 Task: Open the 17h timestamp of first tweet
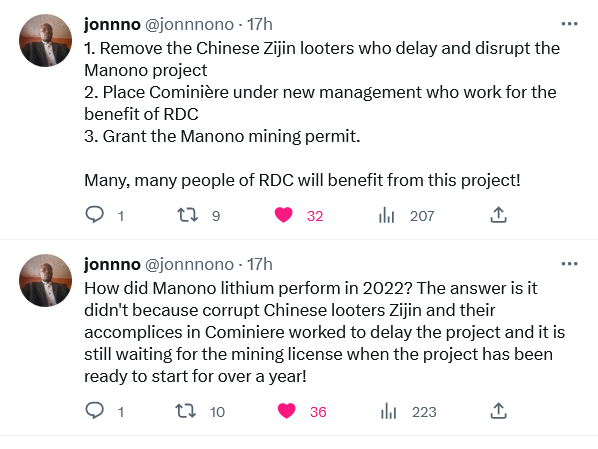pos(260,24)
